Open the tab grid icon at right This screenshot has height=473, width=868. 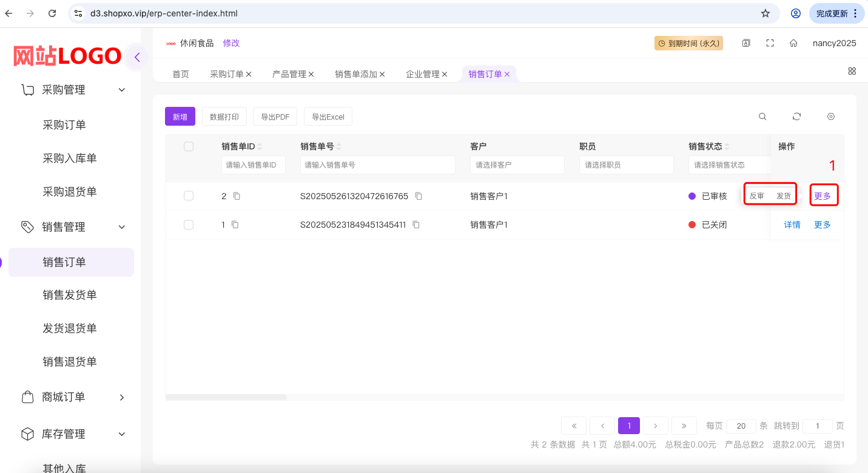[852, 71]
